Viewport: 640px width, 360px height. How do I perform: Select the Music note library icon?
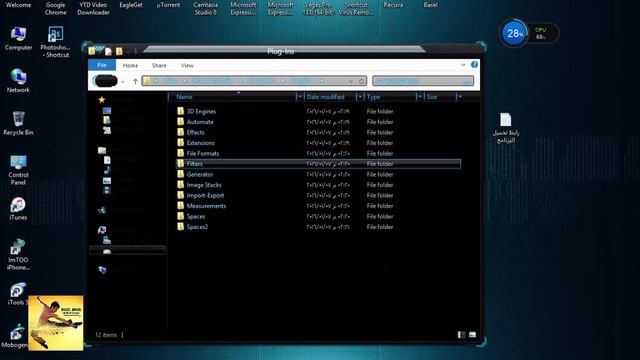point(107,170)
